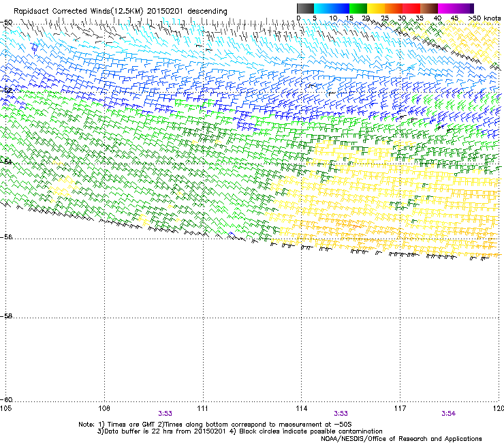Viewport: 504px width, 443px height.
Task: Click the dark purple 45-50 knots legend segment
Action: [464, 8]
